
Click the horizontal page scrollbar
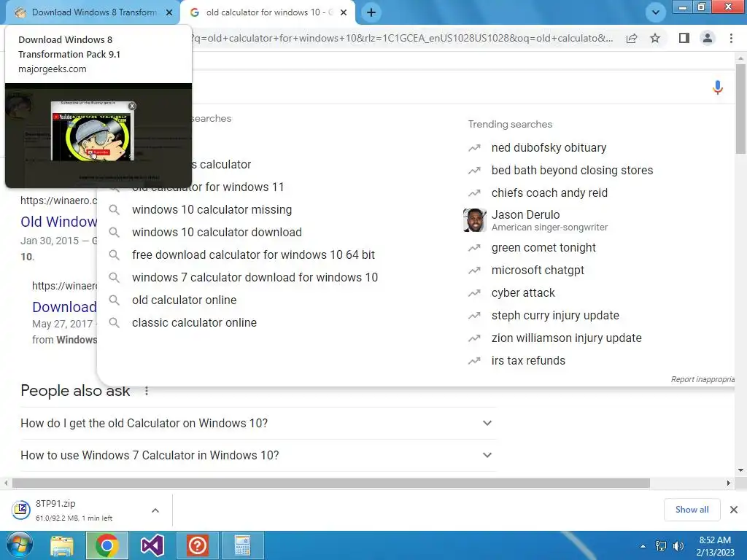click(331, 483)
